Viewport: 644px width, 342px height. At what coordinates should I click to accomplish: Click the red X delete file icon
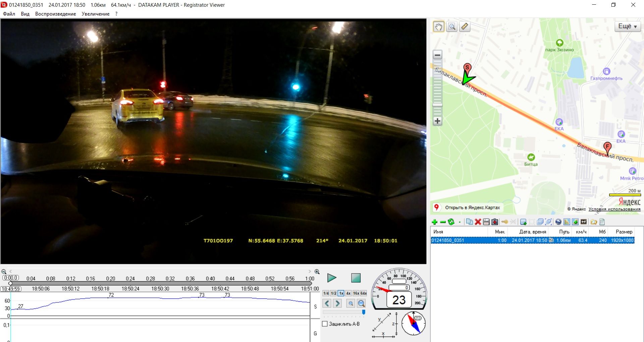point(478,222)
